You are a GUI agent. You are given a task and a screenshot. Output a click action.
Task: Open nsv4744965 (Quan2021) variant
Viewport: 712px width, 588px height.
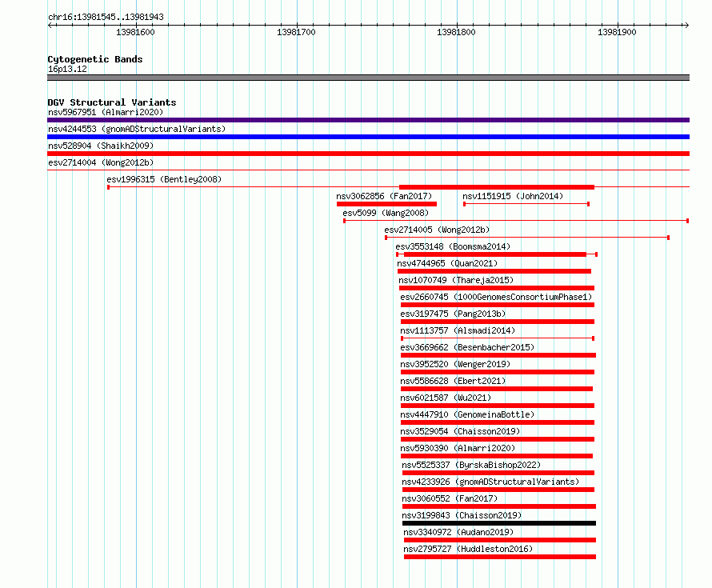[x=447, y=263]
